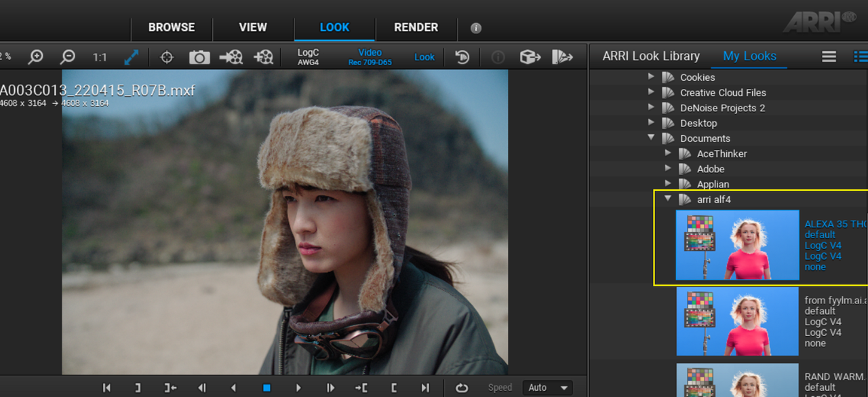Screen dimensions: 868x397
Task: Stop playback with the blue square
Action: [267, 387]
